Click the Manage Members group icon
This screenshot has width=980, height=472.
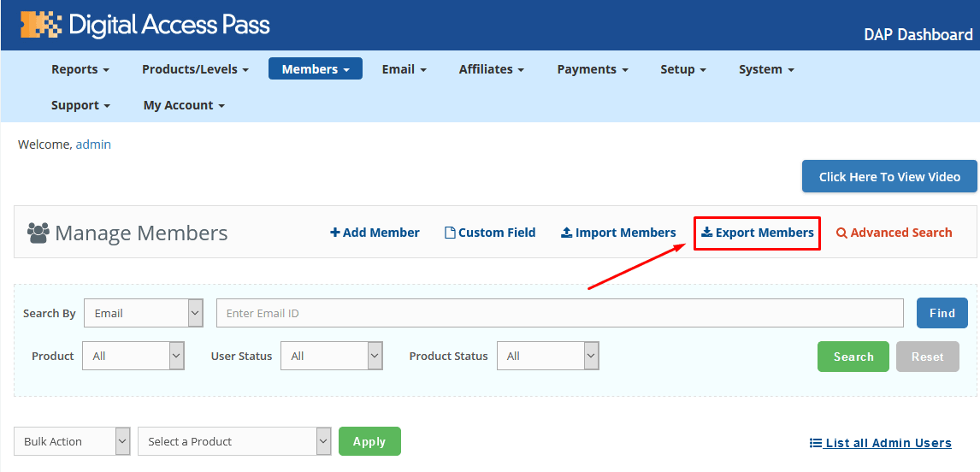pos(38,233)
